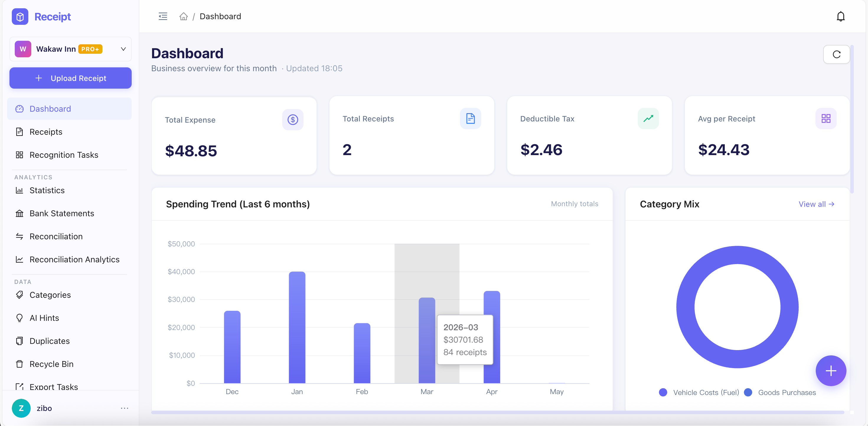Click the $24.43 average per receipt value
Image resolution: width=868 pixels, height=426 pixels.
click(x=723, y=150)
